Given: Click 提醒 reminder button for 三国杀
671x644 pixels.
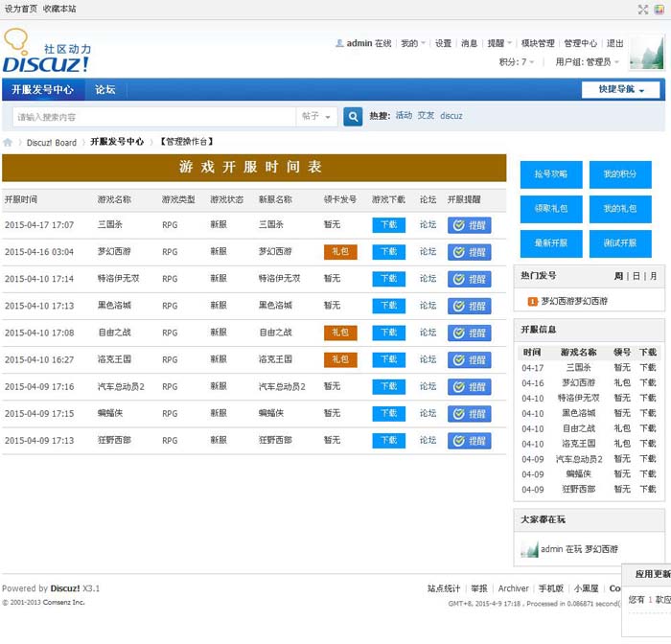Looking at the screenshot, I should (470, 225).
